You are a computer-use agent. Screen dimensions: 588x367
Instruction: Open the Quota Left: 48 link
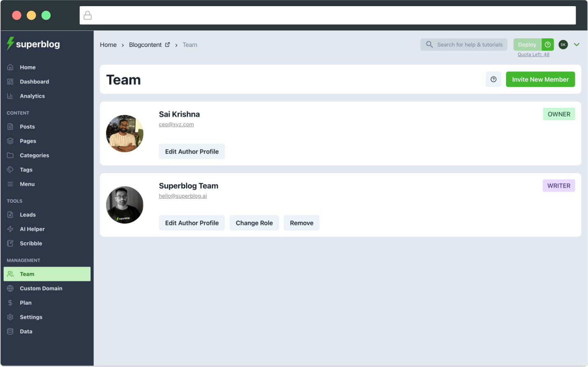pos(534,54)
